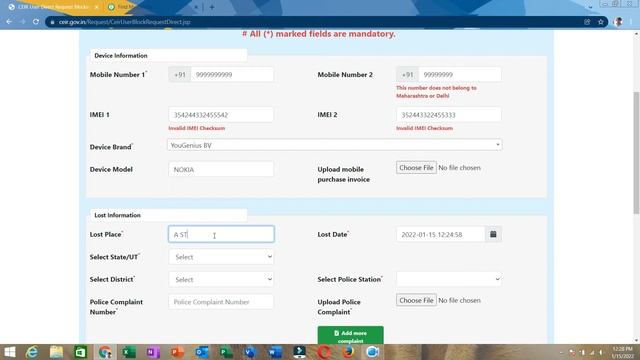Image resolution: width=640 pixels, height=360 pixels.
Task: Click the Lost Place text field
Action: (x=221, y=234)
